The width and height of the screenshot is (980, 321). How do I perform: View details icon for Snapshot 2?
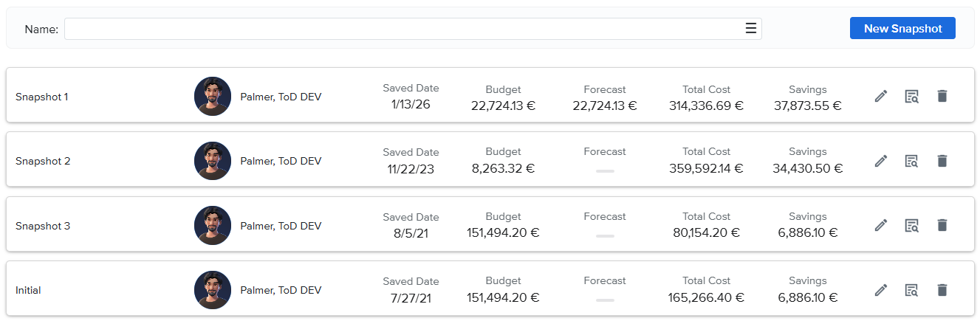pos(911,160)
